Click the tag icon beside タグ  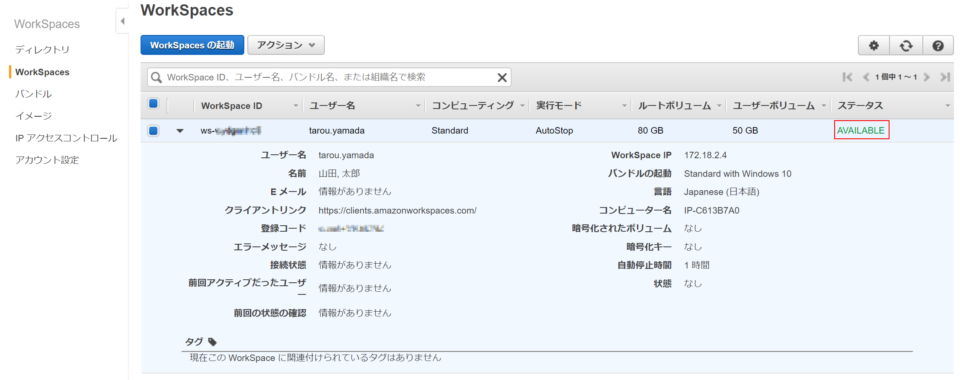point(212,341)
